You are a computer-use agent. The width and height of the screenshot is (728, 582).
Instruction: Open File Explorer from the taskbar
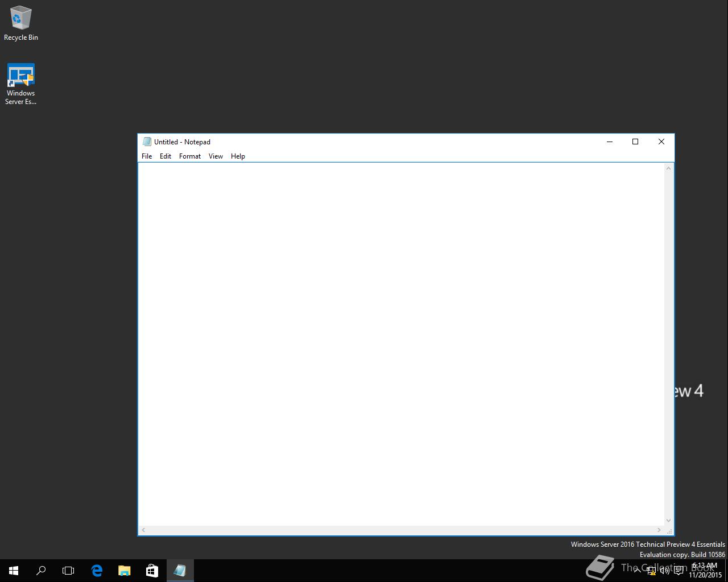tap(124, 571)
